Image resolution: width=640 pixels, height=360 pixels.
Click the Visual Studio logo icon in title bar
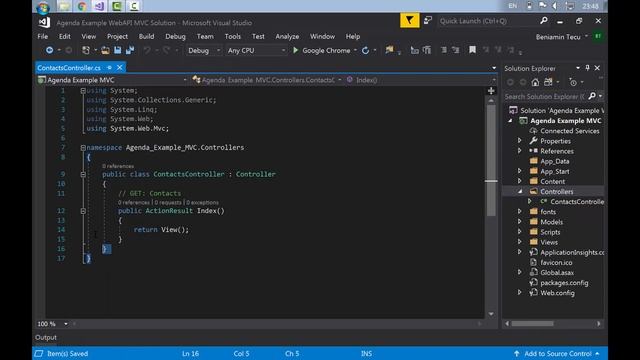point(44,22)
